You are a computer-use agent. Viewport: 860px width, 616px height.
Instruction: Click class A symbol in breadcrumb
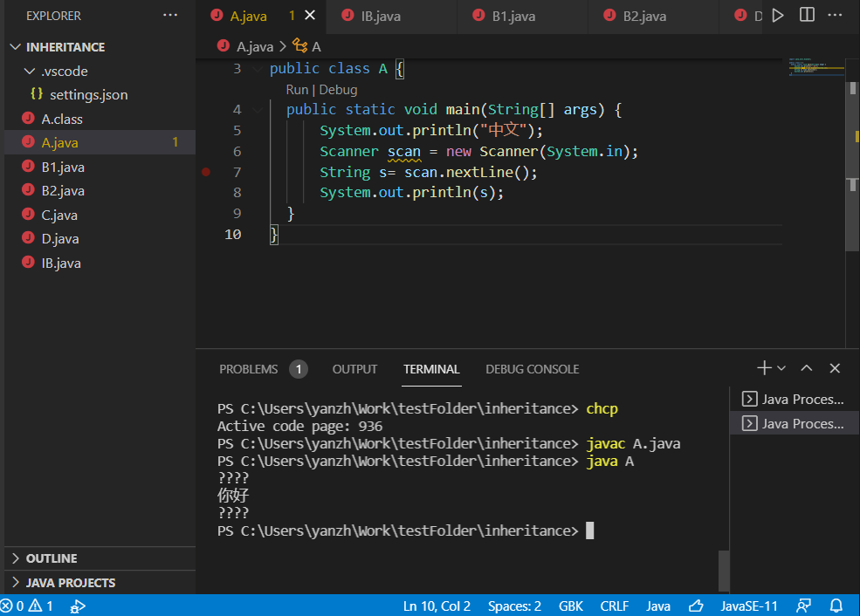tap(307, 46)
